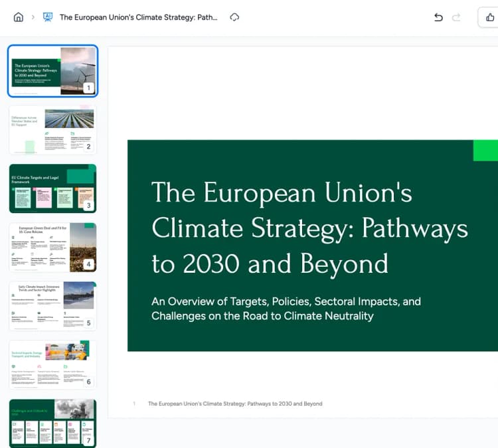
Task: Select slide 1 thumbnail
Action: pyautogui.click(x=52, y=71)
